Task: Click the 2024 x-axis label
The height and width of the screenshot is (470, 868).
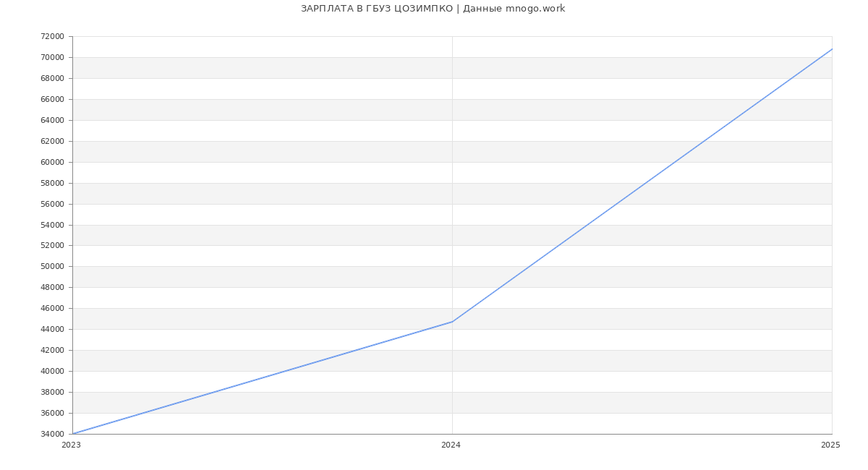Action: click(x=451, y=445)
